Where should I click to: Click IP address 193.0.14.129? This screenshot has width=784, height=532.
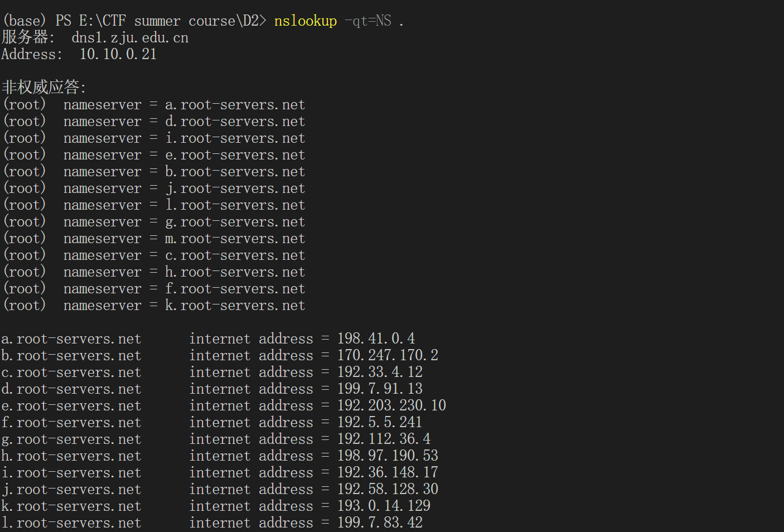pyautogui.click(x=384, y=506)
